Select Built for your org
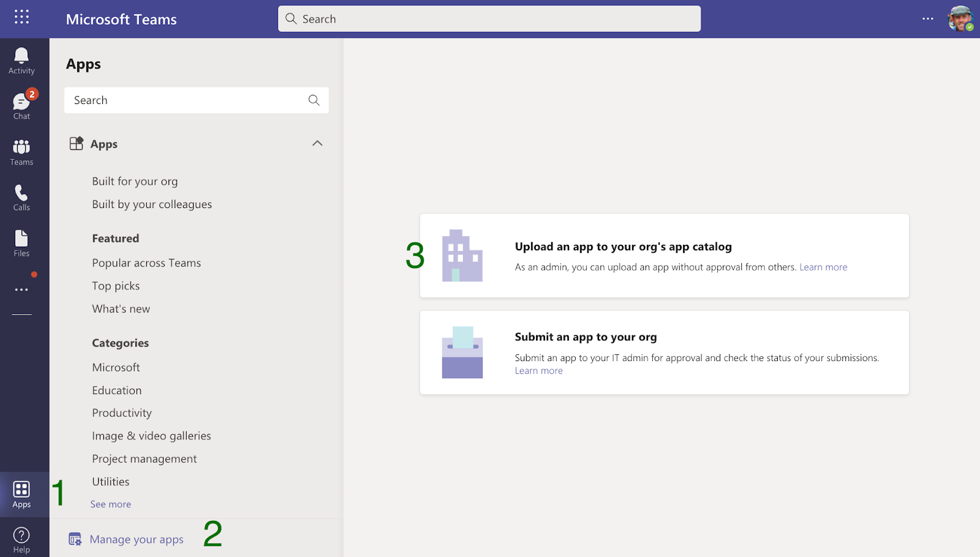This screenshot has width=980, height=557. coord(135,181)
